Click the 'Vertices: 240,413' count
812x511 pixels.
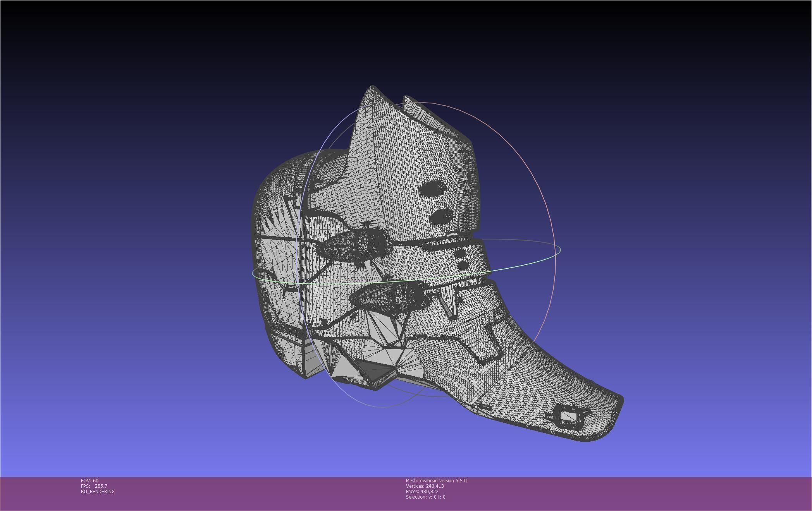pos(425,486)
